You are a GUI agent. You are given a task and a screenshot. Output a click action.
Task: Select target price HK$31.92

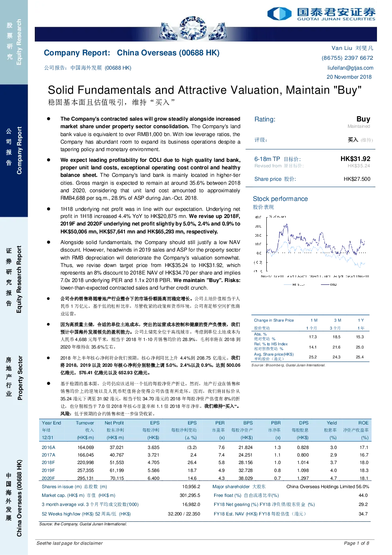click(355, 159)
